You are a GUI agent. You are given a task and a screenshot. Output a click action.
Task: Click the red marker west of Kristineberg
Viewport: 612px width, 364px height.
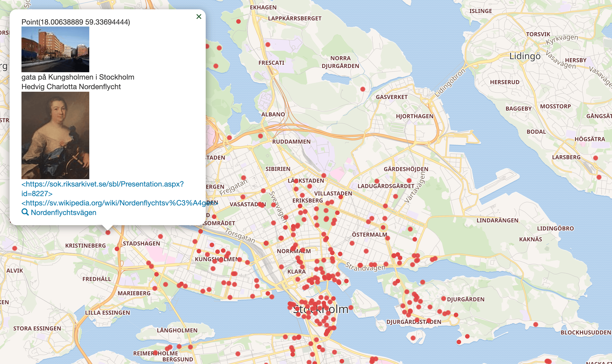[15, 248]
